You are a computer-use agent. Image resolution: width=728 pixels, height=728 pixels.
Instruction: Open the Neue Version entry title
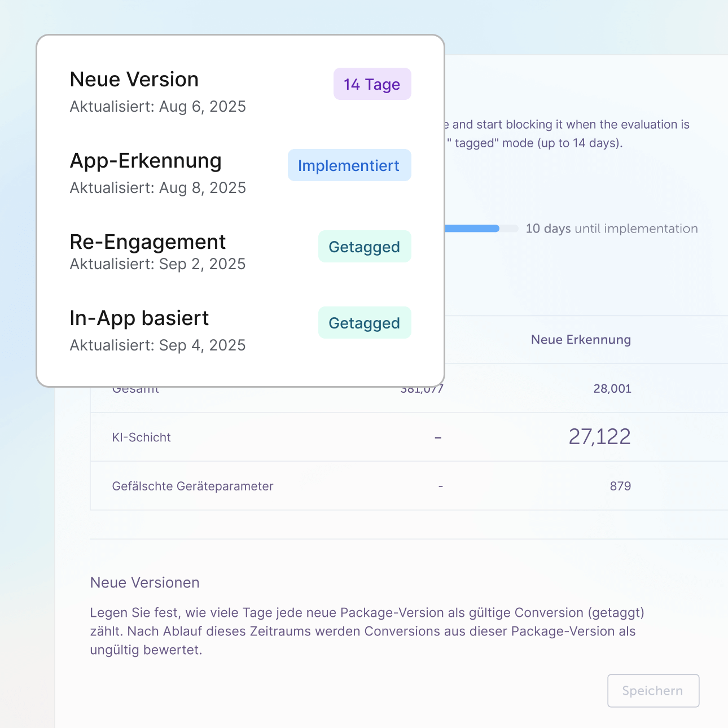(x=134, y=80)
